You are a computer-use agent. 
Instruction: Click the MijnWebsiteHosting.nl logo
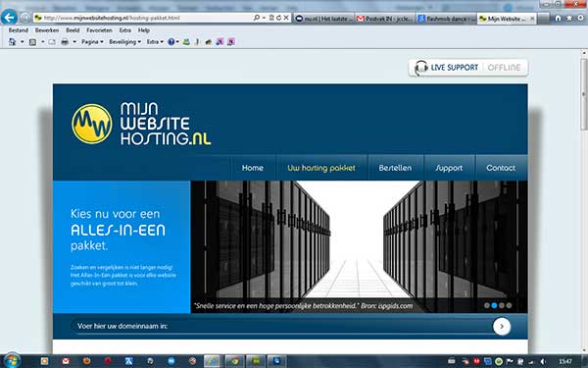pyautogui.click(x=141, y=124)
